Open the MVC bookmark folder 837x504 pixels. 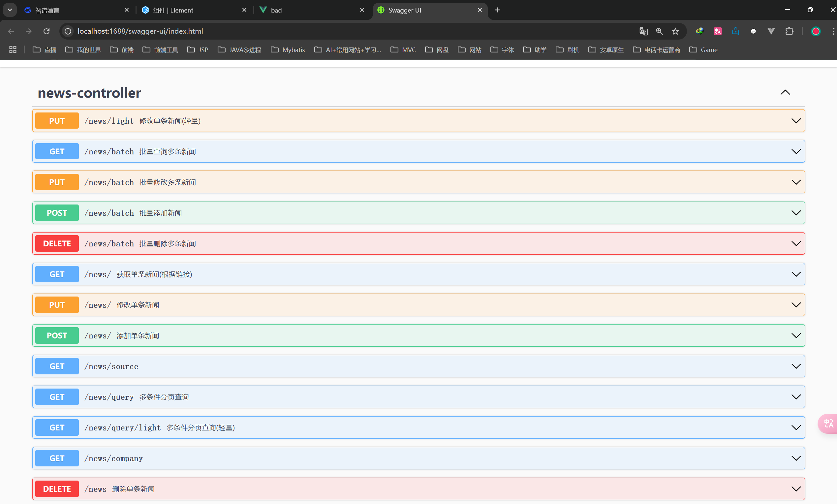pyautogui.click(x=403, y=50)
